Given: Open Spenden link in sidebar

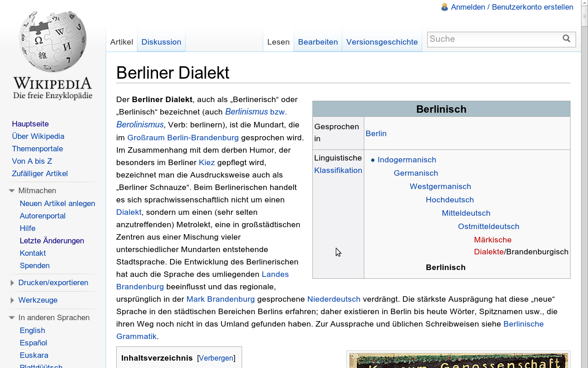Looking at the screenshot, I should pos(34,265).
